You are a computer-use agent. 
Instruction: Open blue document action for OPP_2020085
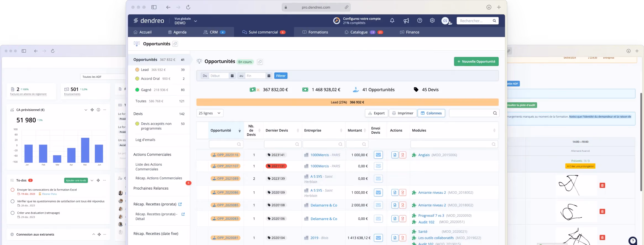pyautogui.click(x=395, y=205)
